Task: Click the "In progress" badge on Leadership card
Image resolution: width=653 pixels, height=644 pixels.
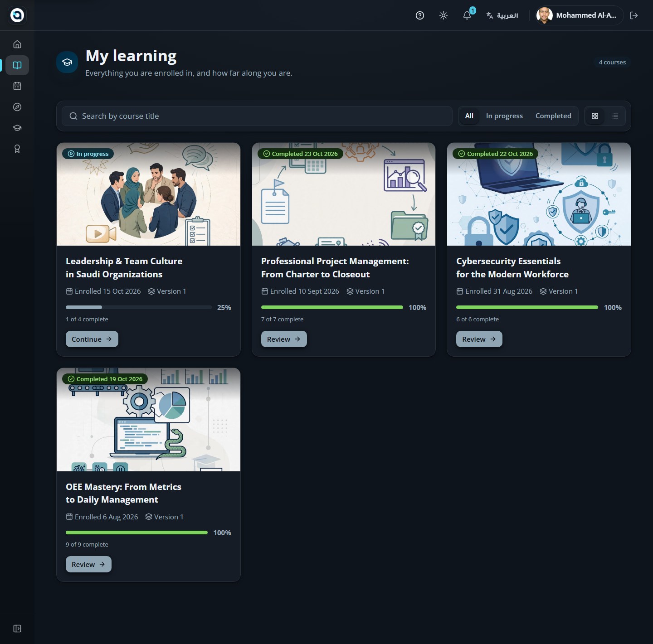Action: pos(88,154)
